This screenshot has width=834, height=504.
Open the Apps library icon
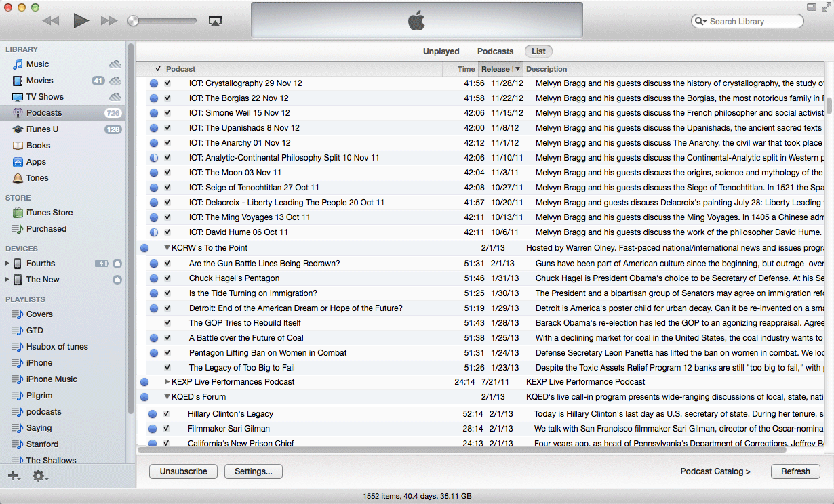18,162
